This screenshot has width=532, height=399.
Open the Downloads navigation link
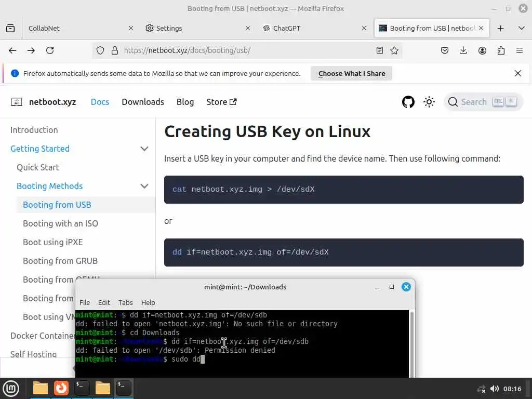[143, 102]
